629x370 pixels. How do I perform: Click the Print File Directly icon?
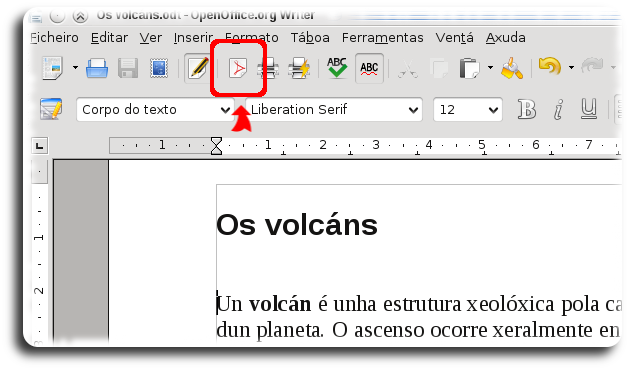tap(268, 68)
